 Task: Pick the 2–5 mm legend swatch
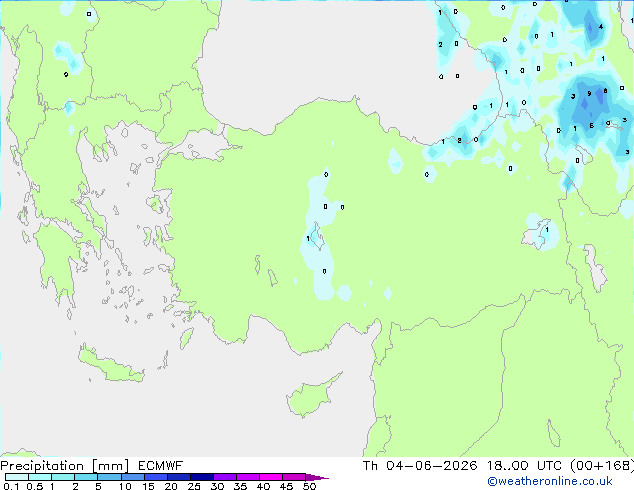tap(86, 477)
